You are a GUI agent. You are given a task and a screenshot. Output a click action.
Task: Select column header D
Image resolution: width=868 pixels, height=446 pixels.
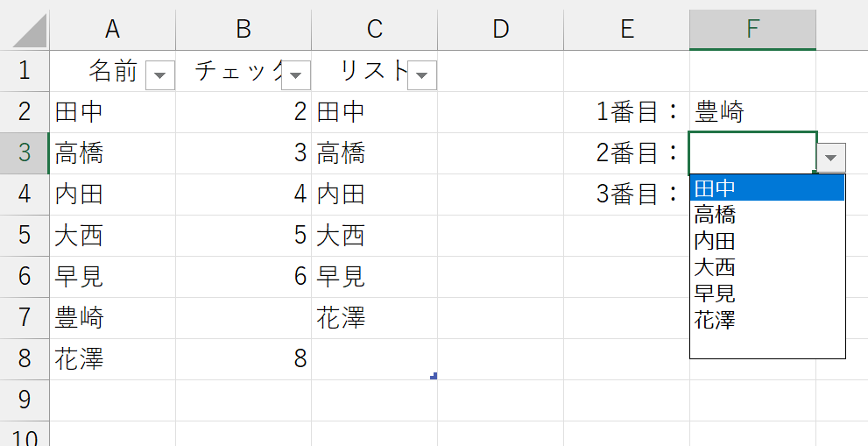pyautogui.click(x=500, y=30)
